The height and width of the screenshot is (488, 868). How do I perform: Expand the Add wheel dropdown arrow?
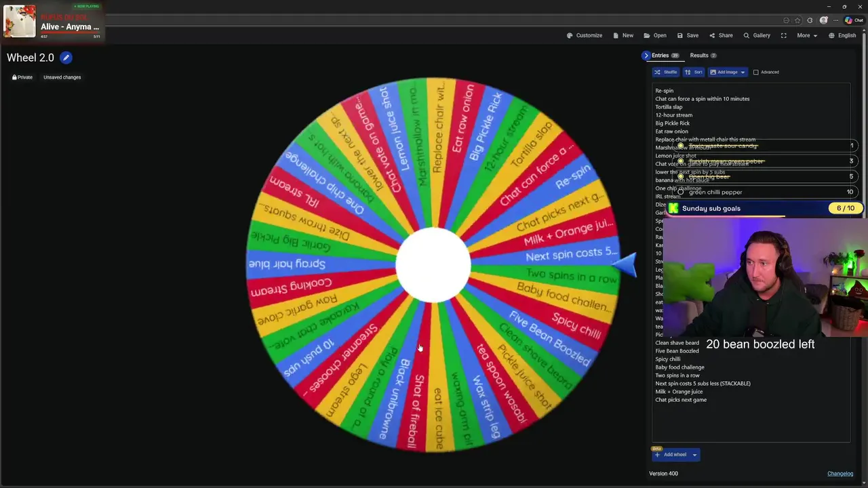(694, 455)
